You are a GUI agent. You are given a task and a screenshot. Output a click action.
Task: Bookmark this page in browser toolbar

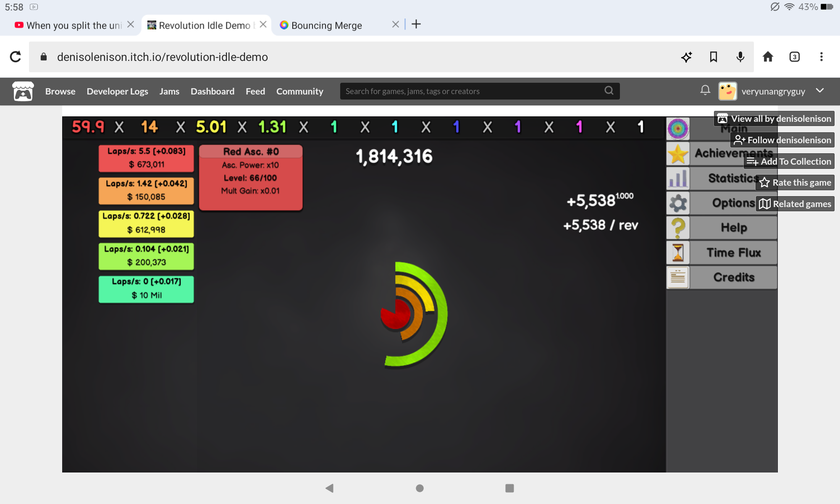(713, 57)
